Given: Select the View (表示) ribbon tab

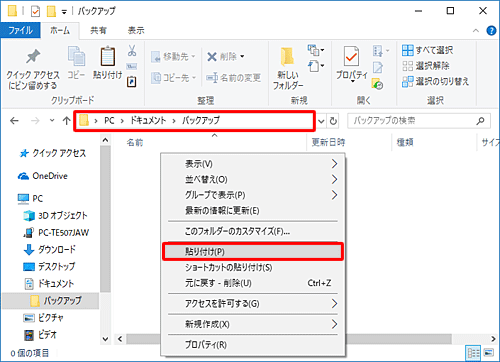Looking at the screenshot, I should point(136,30).
